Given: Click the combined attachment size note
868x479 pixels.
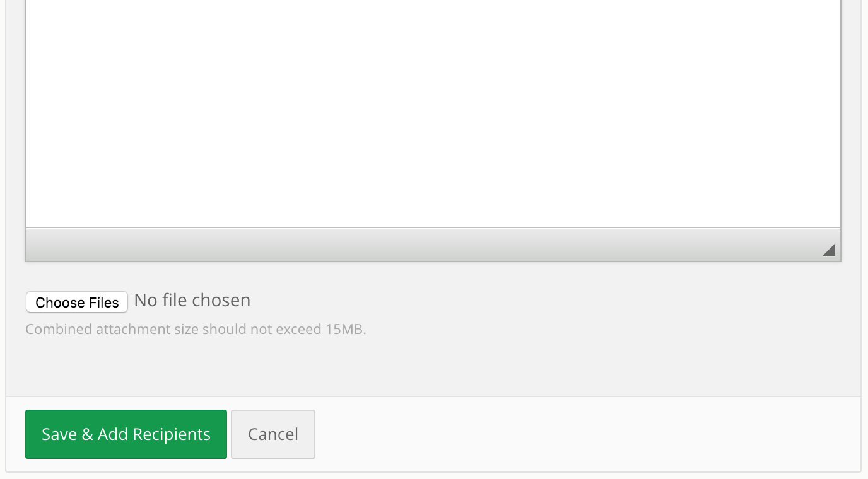Looking at the screenshot, I should [x=196, y=329].
